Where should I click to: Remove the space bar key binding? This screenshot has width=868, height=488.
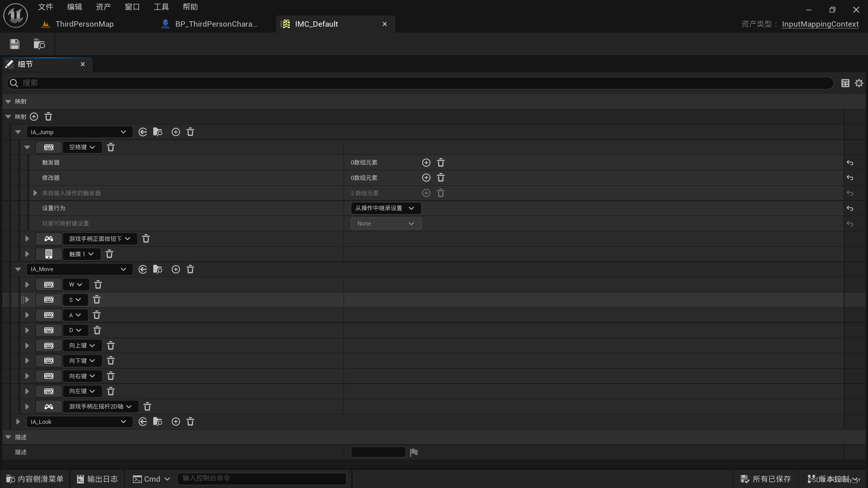[111, 147]
